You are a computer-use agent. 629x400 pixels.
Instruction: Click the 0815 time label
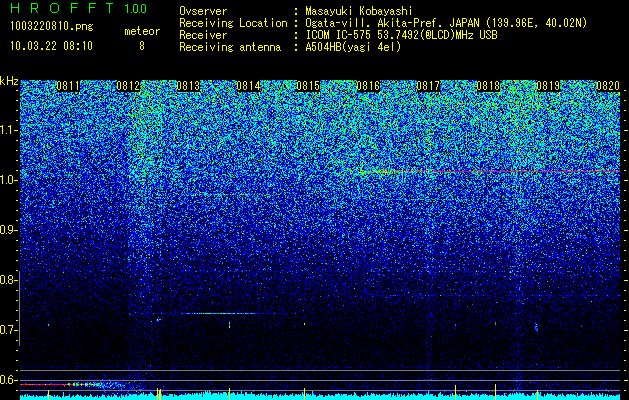tap(308, 86)
